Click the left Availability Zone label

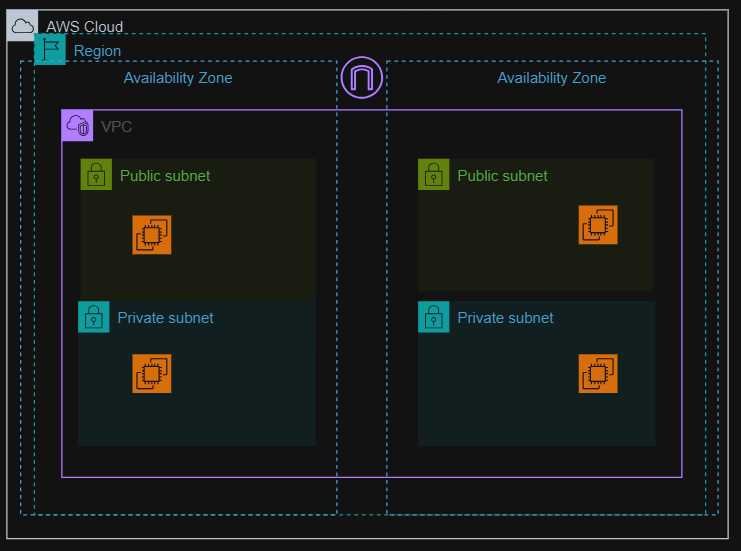pyautogui.click(x=178, y=78)
